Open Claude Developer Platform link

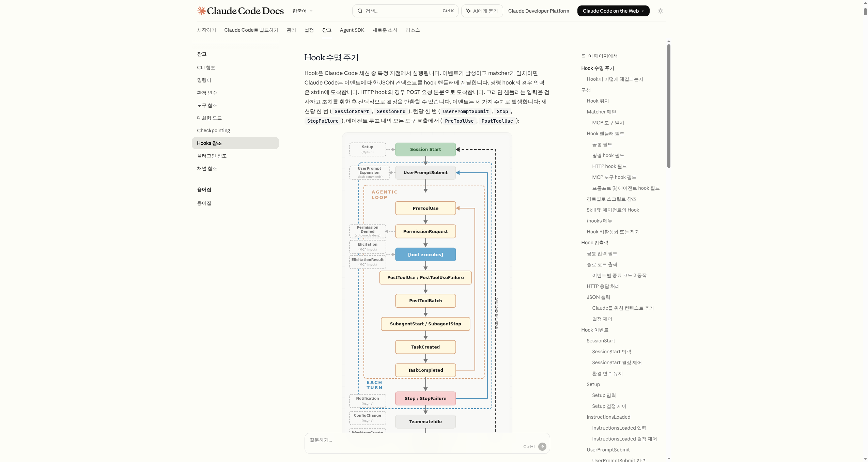tap(538, 11)
